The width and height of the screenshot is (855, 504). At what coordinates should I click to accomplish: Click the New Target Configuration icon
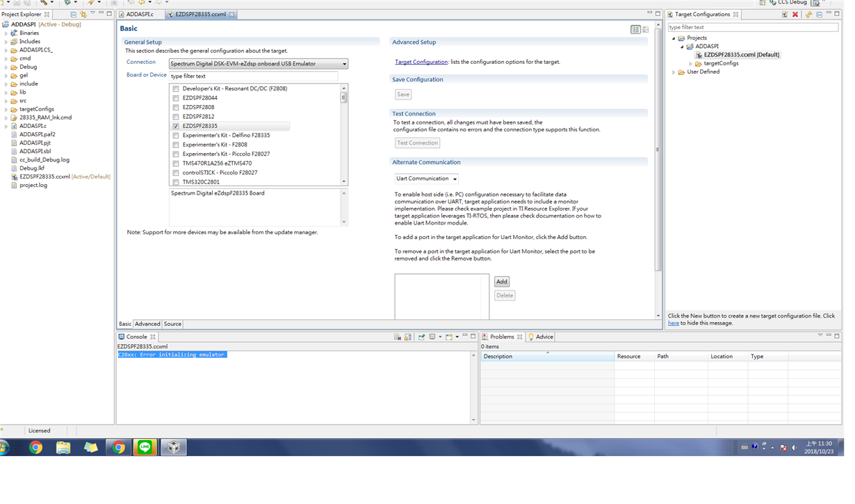(785, 14)
